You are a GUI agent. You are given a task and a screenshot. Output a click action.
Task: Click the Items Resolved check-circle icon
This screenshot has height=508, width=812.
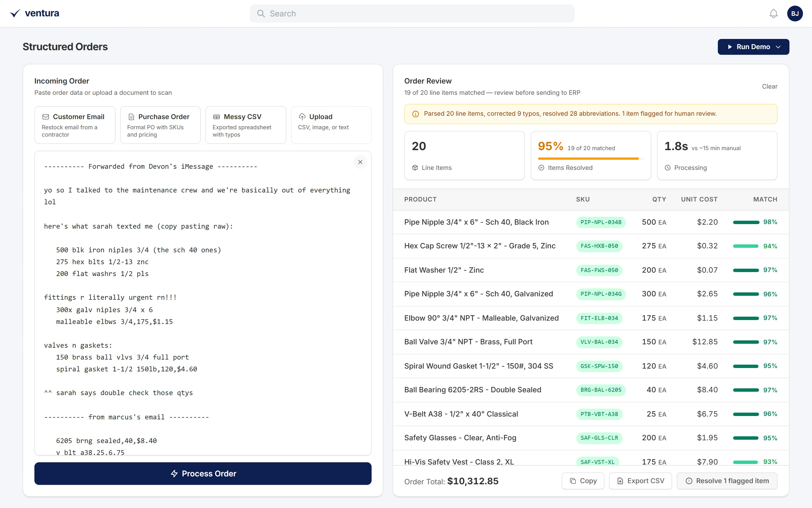[541, 168]
